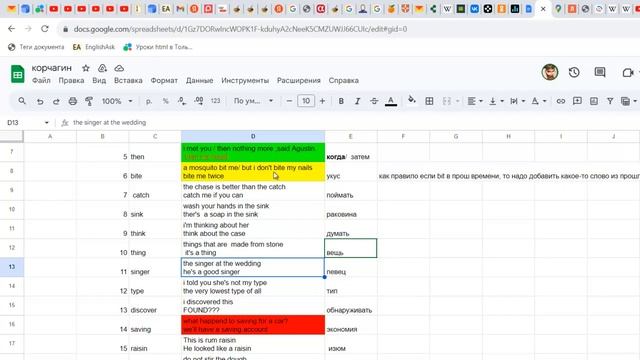Select cell with 'певец'
Screen dimensions: 640x360
(x=351, y=267)
